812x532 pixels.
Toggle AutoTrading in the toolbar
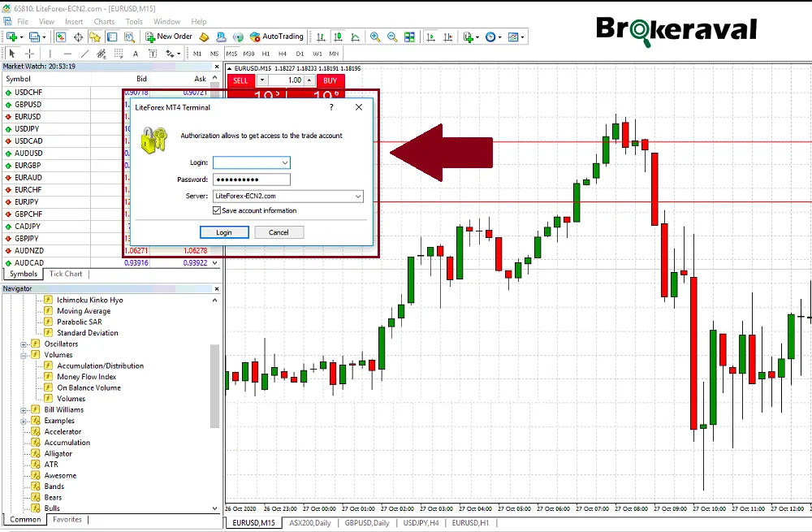[x=277, y=37]
